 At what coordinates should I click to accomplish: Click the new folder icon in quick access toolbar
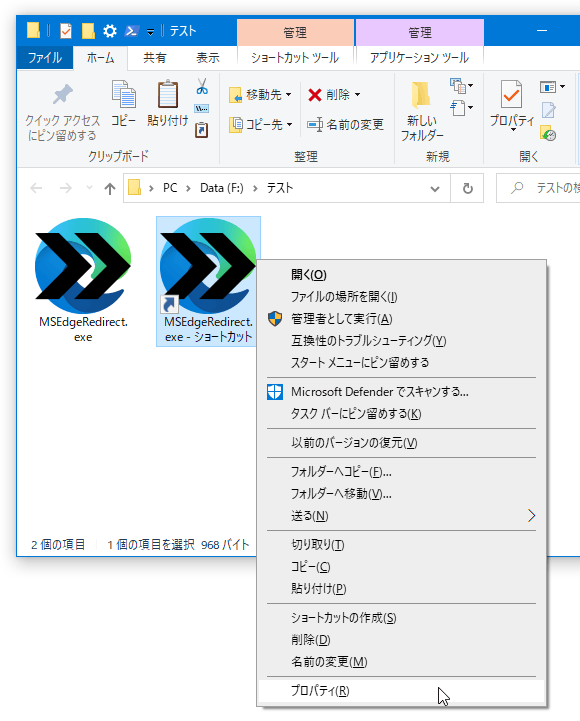point(88,31)
